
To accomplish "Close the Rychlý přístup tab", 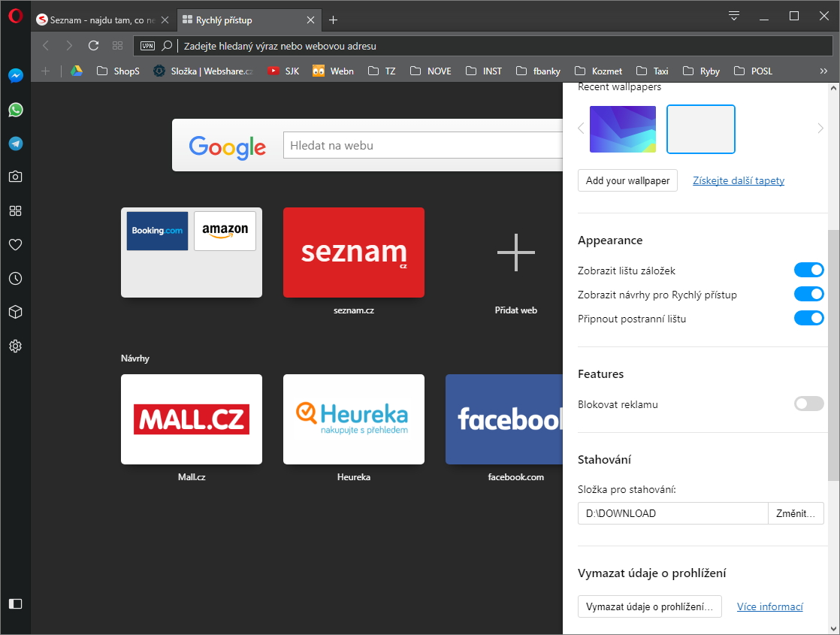I will pyautogui.click(x=311, y=20).
